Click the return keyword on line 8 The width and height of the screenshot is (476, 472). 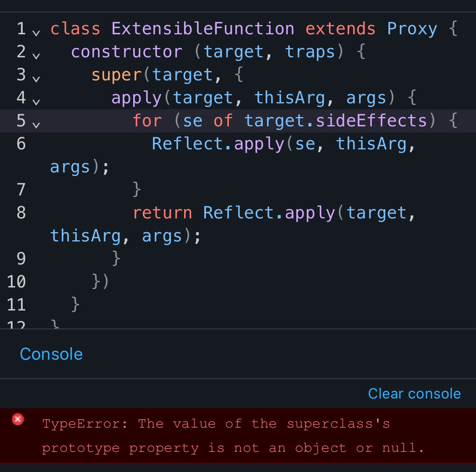[x=162, y=213]
